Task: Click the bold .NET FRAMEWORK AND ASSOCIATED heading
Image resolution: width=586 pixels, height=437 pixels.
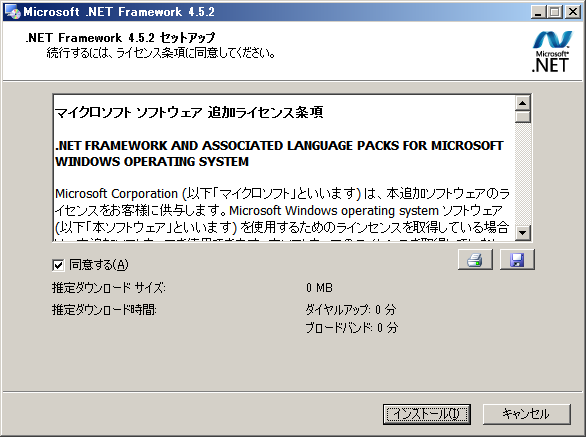Action: coord(279,153)
